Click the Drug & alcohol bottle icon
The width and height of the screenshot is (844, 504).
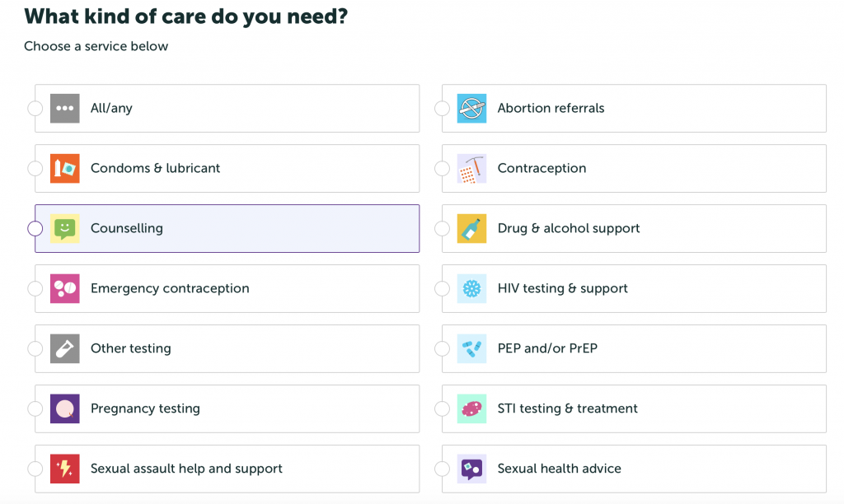click(x=471, y=229)
